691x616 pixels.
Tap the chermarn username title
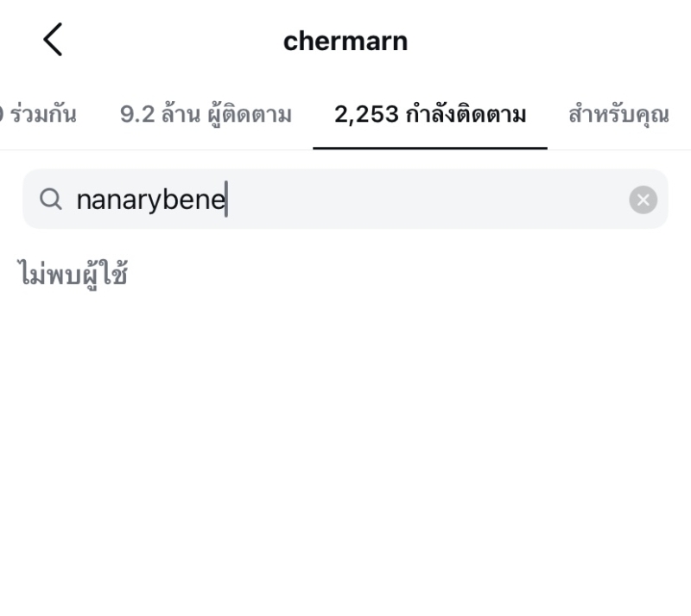[345, 41]
